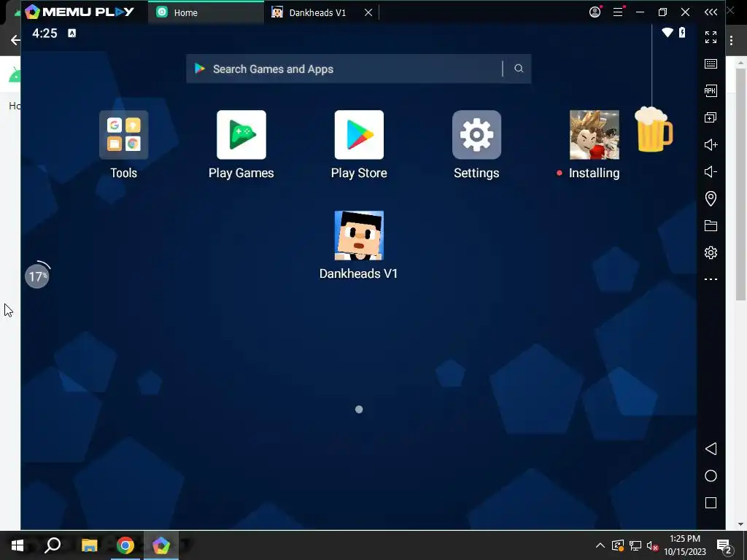This screenshot has width=747, height=560.
Task: Click MEmu icon in the taskbar
Action: tap(161, 545)
